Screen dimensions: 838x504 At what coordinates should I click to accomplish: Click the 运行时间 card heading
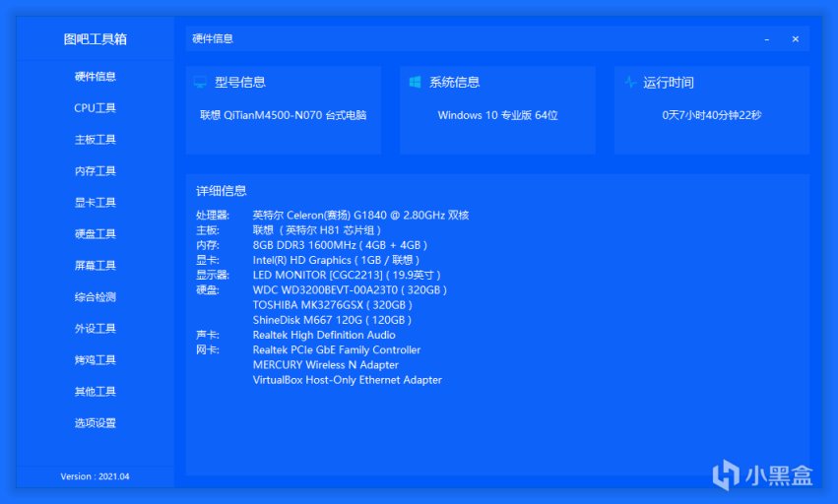[x=669, y=83]
